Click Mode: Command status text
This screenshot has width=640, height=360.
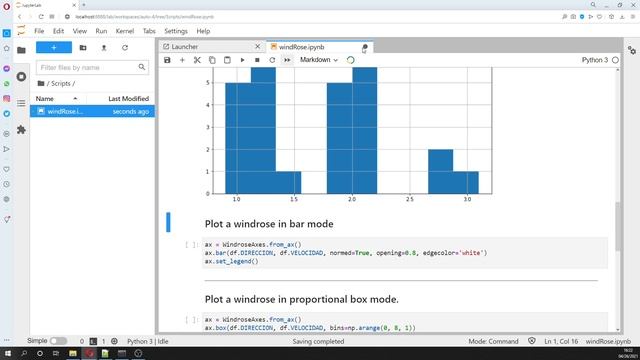[x=493, y=341]
